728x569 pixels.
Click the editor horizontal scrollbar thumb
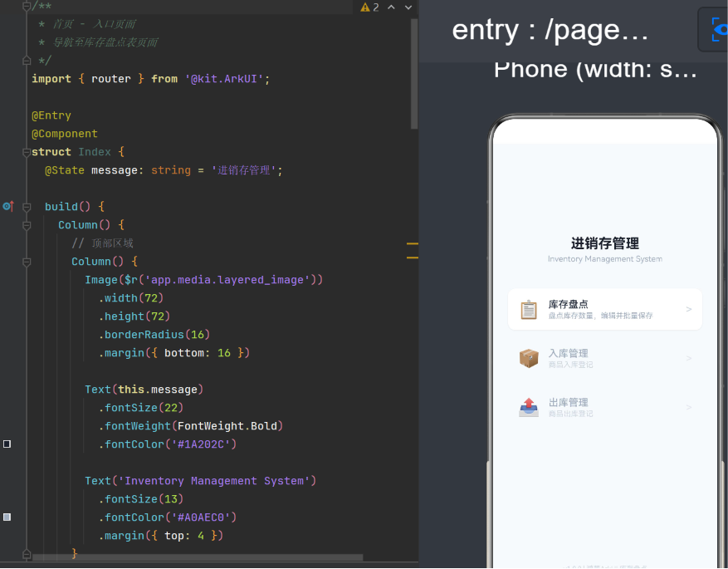click(x=198, y=557)
